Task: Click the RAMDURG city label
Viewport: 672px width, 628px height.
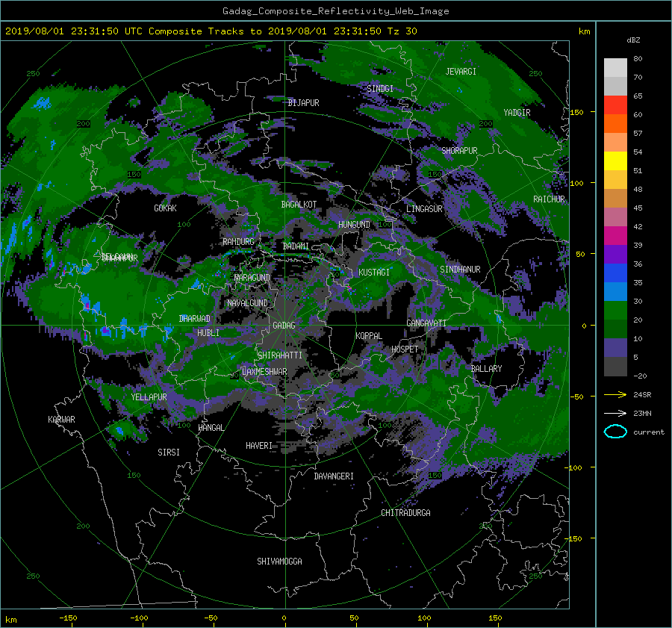Action: (238, 242)
